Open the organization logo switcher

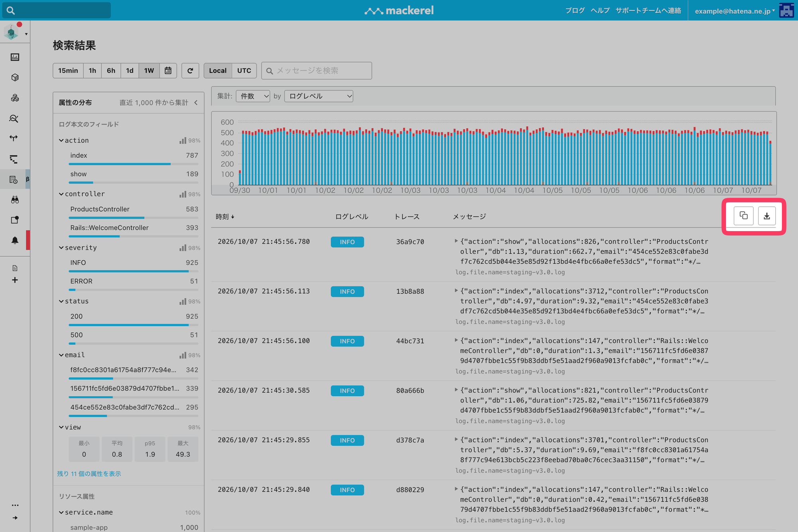pyautogui.click(x=15, y=32)
